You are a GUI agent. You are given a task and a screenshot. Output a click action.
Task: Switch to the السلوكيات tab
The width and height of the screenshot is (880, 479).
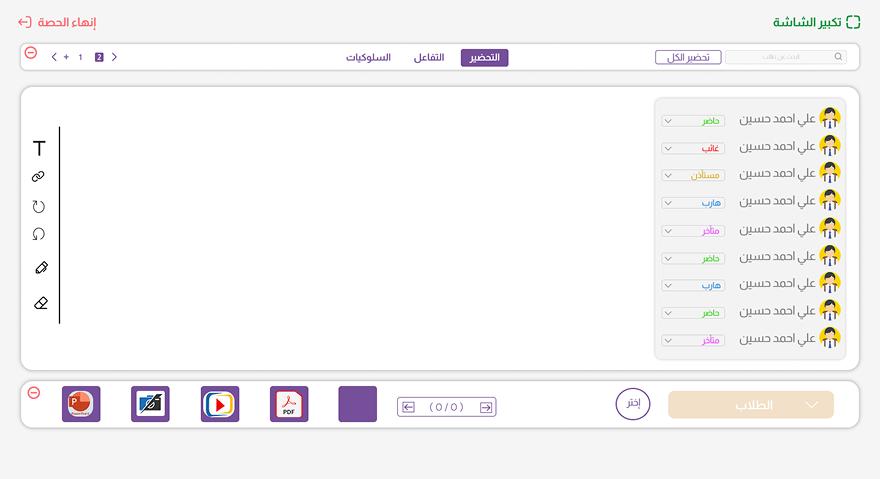[368, 58]
